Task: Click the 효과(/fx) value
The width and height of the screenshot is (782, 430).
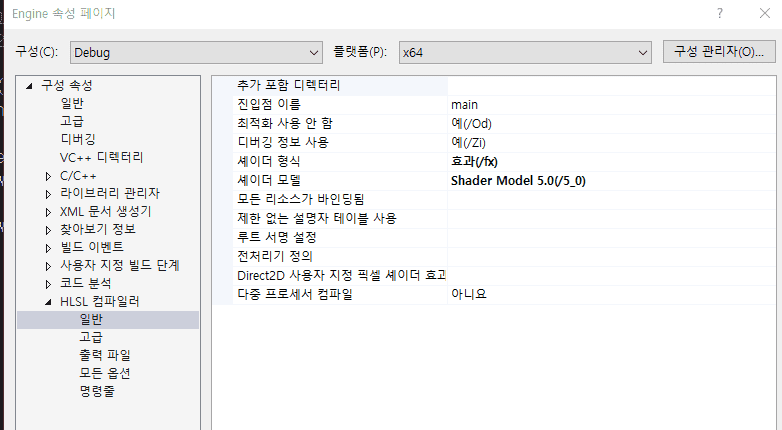Action: [x=474, y=162]
